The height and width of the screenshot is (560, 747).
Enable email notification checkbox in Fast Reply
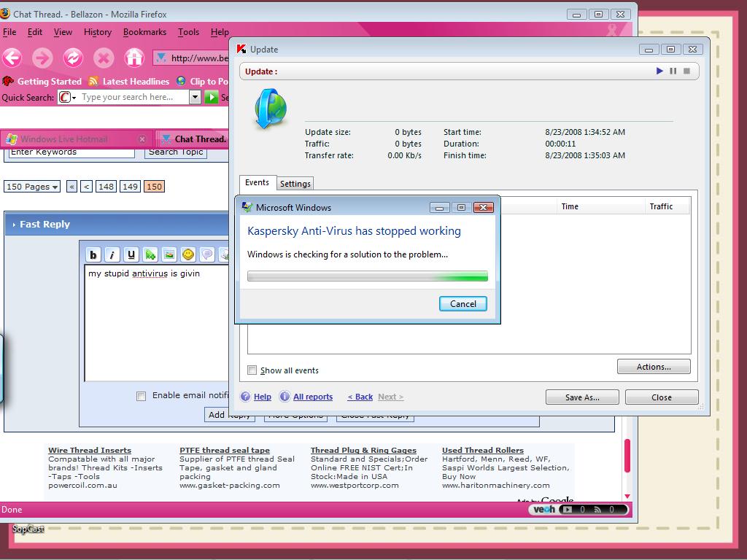click(141, 396)
